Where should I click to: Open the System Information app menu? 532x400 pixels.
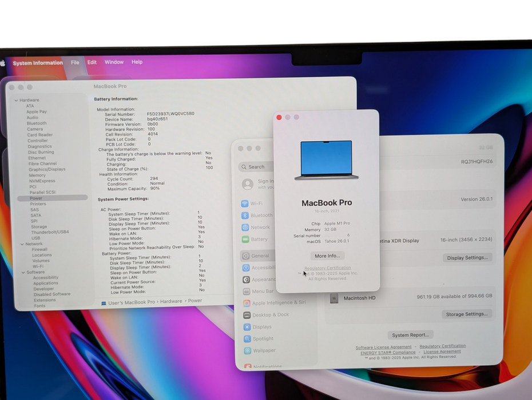[38, 63]
